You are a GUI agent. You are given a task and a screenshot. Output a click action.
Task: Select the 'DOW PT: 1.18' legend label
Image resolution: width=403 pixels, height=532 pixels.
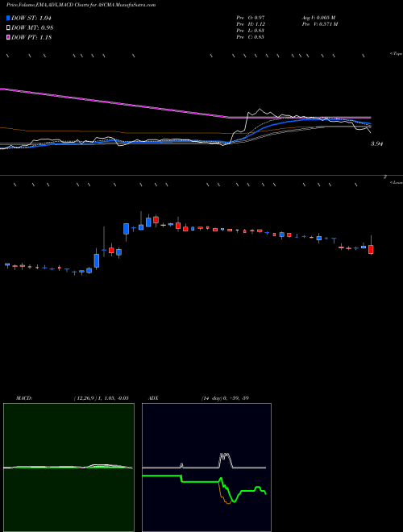click(x=31, y=37)
